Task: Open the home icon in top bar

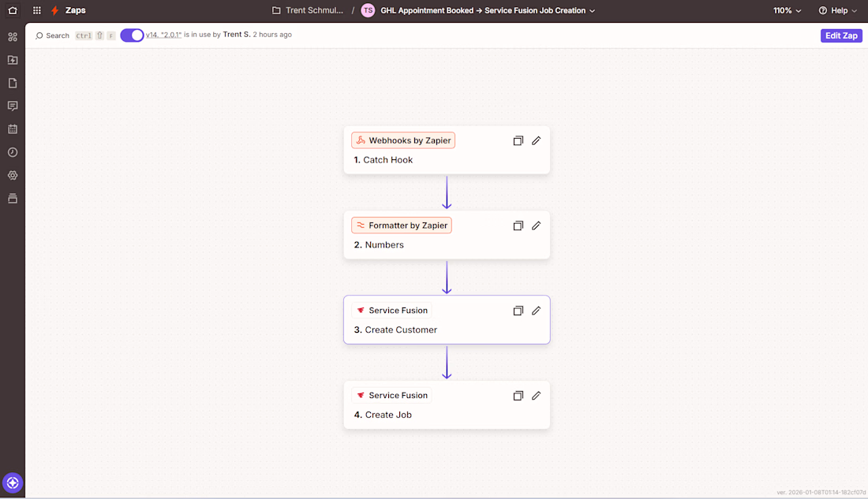Action: pos(13,10)
